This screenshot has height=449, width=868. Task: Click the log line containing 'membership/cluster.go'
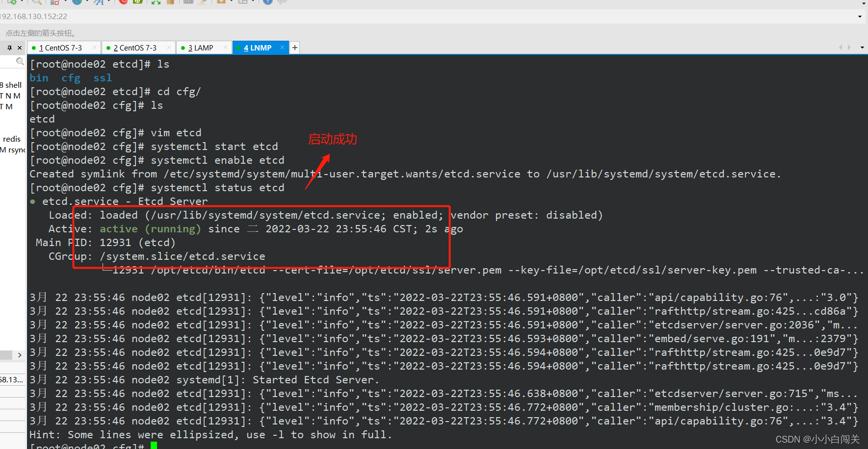click(x=444, y=407)
